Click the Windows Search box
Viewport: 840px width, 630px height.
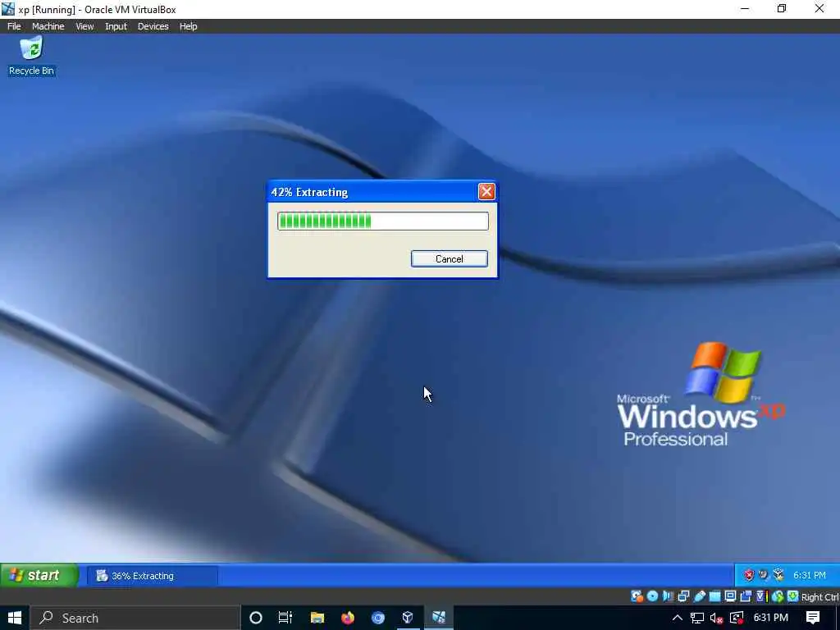pos(135,618)
